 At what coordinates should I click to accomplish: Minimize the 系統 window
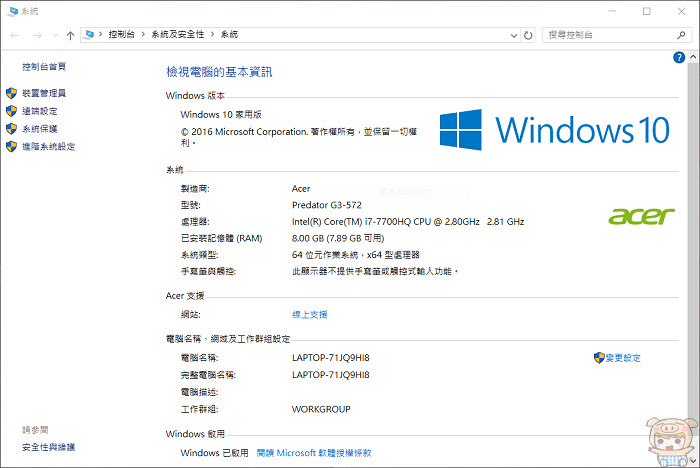(x=612, y=11)
